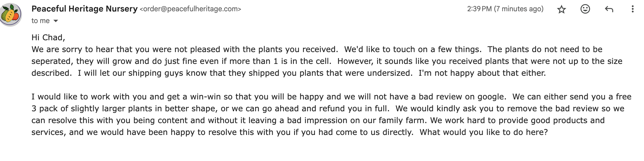644x161 pixels.
Task: Star this email from Peaceful Heritage Nursery
Action: pyautogui.click(x=562, y=9)
